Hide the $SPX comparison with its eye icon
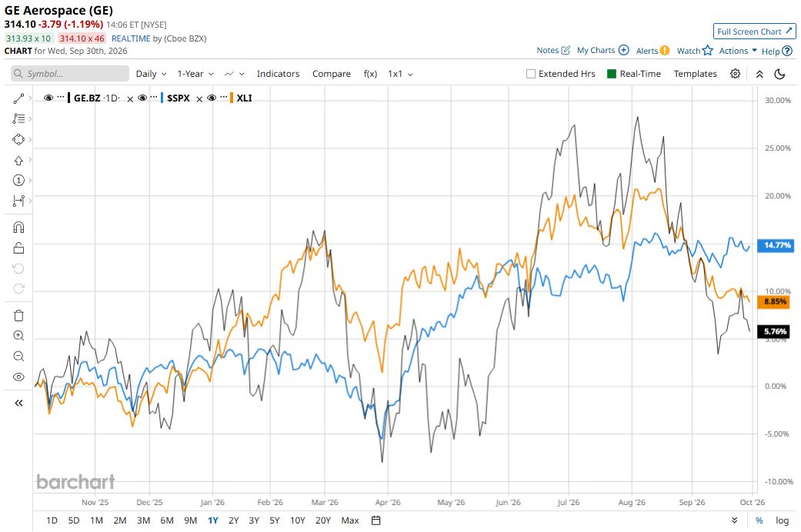Viewport: 801px width, 532px height. click(142, 98)
